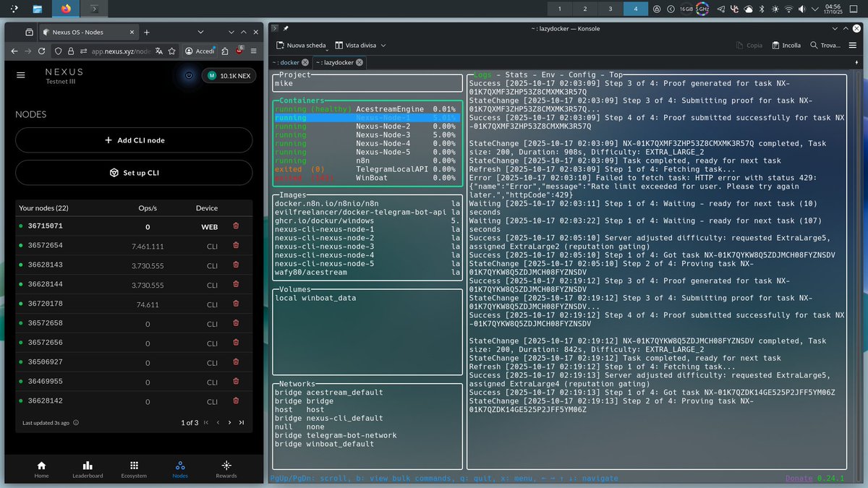Image resolution: width=868 pixels, height=488 pixels.
Task: Click the trash icon for node 36506927
Action: click(236, 362)
